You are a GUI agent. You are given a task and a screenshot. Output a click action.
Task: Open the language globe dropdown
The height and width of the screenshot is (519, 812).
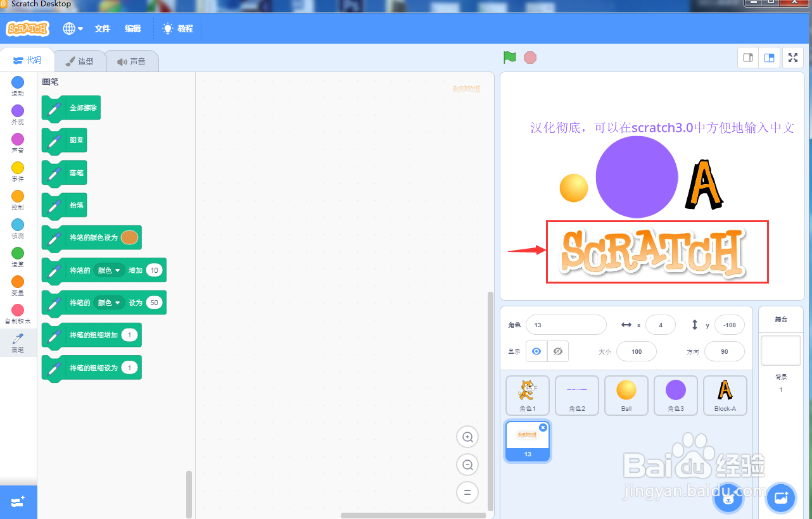pos(72,28)
